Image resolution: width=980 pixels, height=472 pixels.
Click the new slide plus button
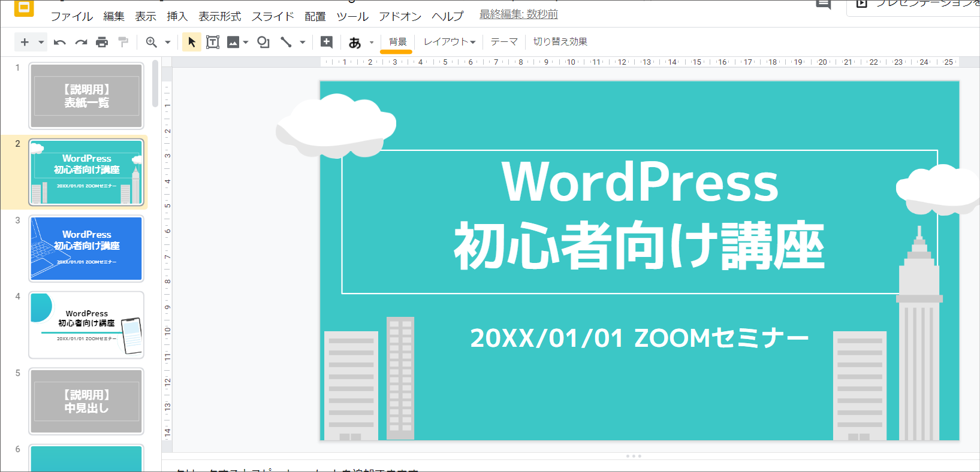click(25, 42)
